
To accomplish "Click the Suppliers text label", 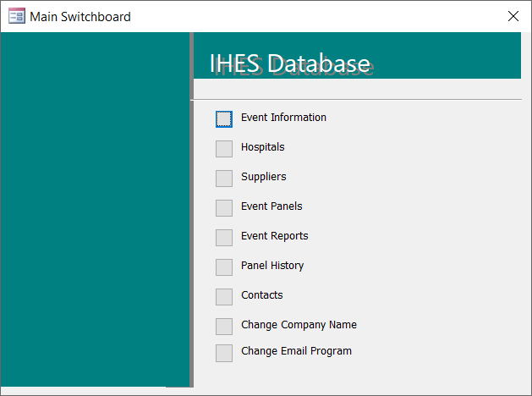I will click(264, 177).
